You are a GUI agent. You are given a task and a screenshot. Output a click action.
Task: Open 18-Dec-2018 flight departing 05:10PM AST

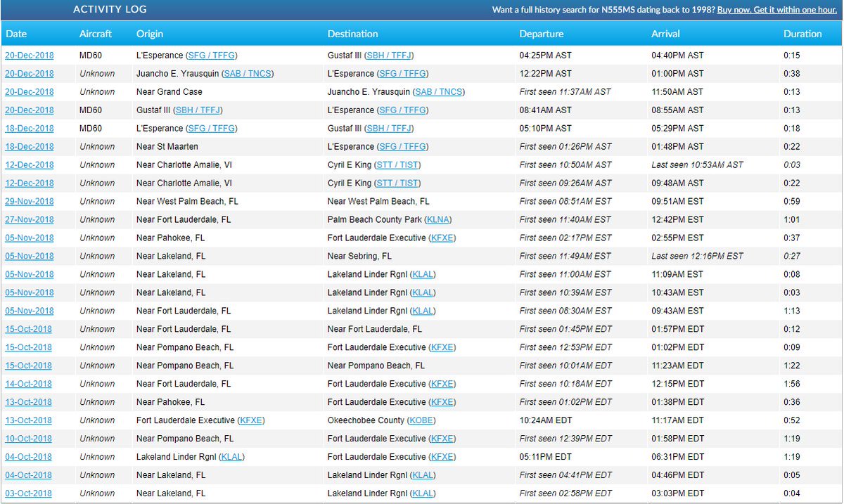click(30, 129)
